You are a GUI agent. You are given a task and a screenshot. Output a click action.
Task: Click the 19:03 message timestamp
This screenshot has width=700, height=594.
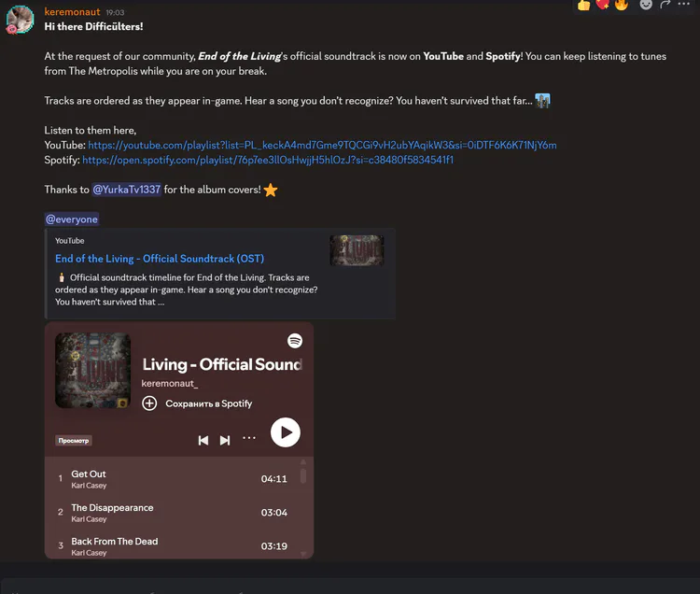[115, 12]
